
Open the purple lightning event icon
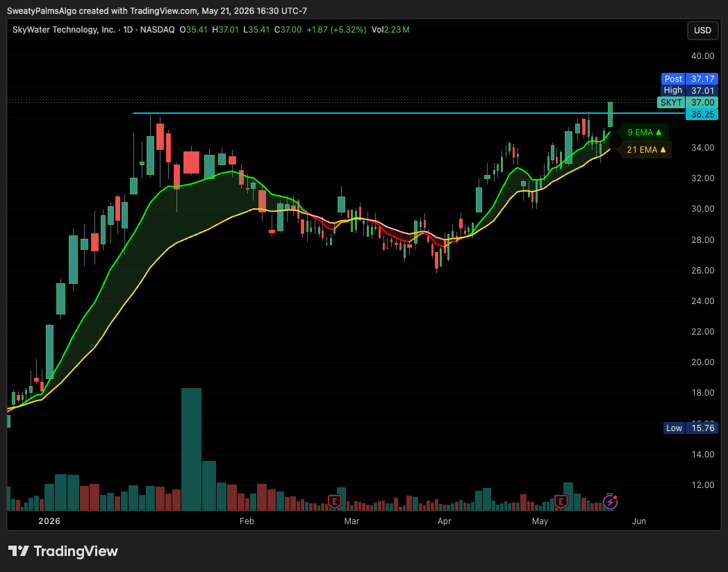coord(610,502)
